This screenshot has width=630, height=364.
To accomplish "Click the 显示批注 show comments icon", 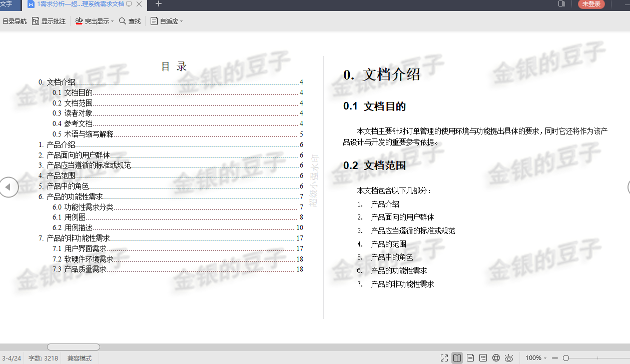I will (35, 21).
